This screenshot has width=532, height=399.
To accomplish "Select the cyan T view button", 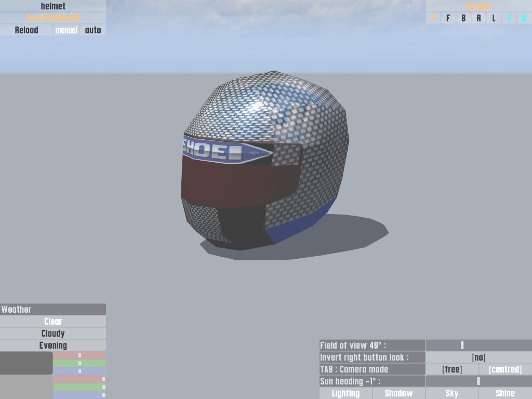I will point(509,18).
